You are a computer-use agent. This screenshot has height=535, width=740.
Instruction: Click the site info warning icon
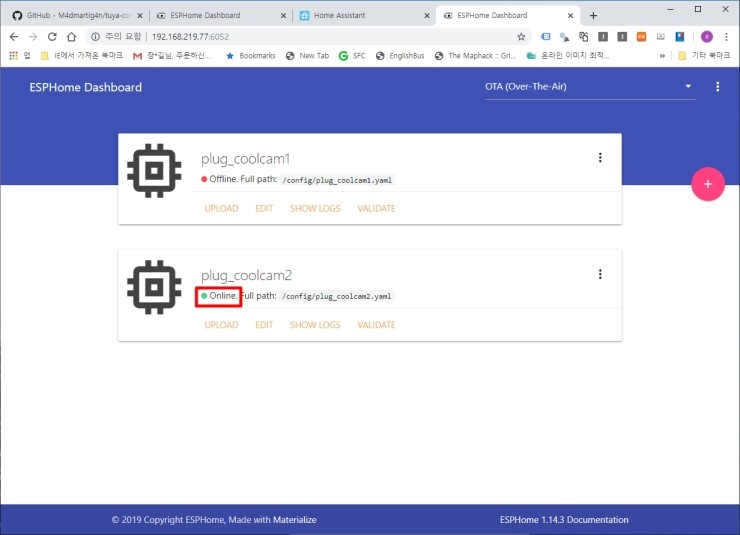95,37
